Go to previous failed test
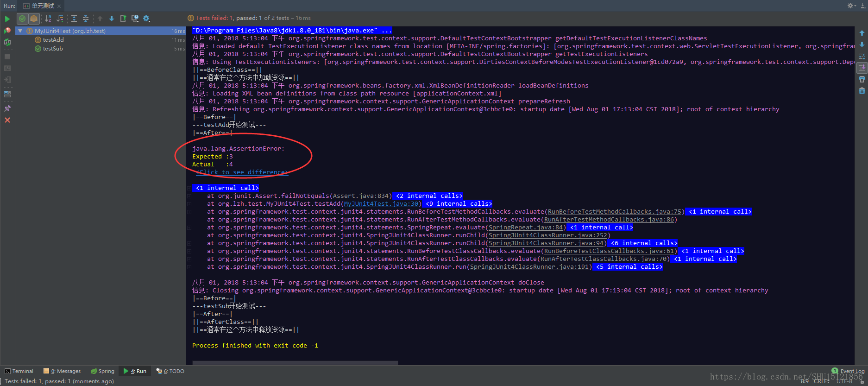Screen dimensions: 868x386 point(100,19)
